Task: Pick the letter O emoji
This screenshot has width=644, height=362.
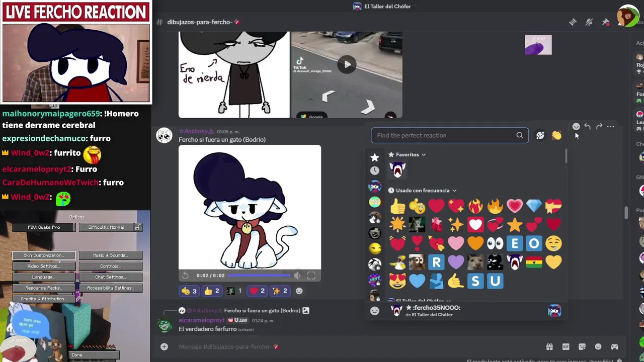Action: (x=534, y=244)
